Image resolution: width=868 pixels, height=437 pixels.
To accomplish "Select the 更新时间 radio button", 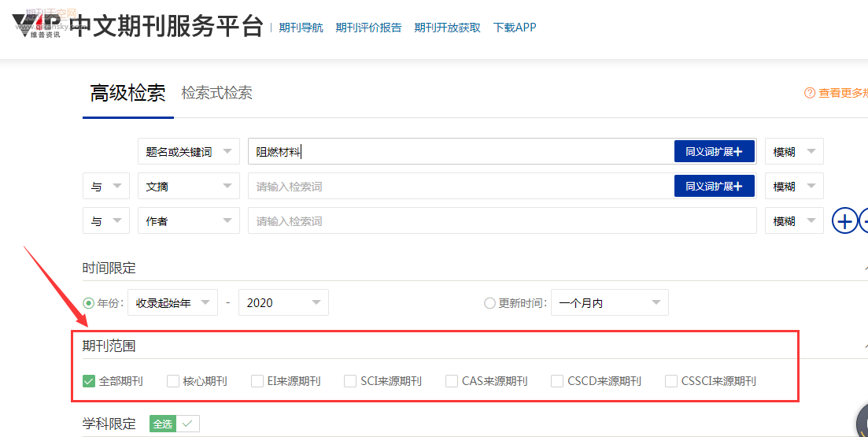I will [489, 303].
